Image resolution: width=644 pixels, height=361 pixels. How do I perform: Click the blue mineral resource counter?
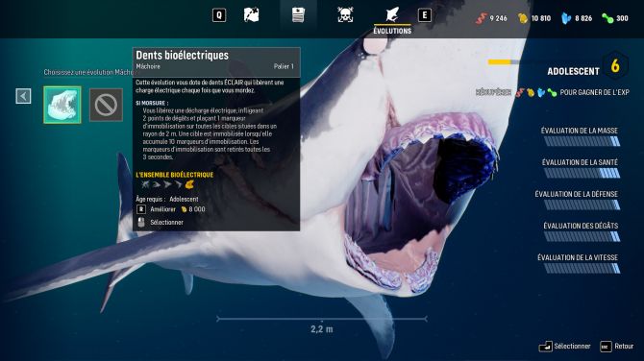[577, 18]
